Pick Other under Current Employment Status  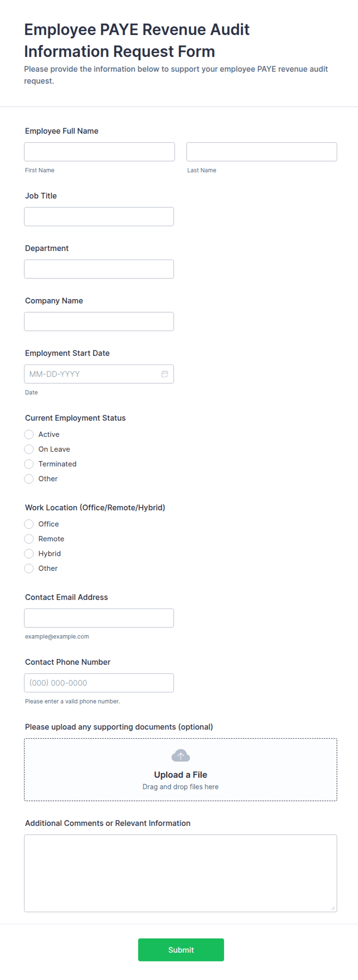pyautogui.click(x=29, y=479)
